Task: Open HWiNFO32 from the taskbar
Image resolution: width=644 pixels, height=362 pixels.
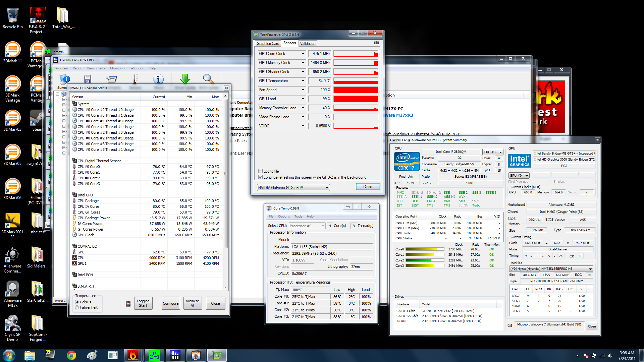Action: tap(175, 355)
